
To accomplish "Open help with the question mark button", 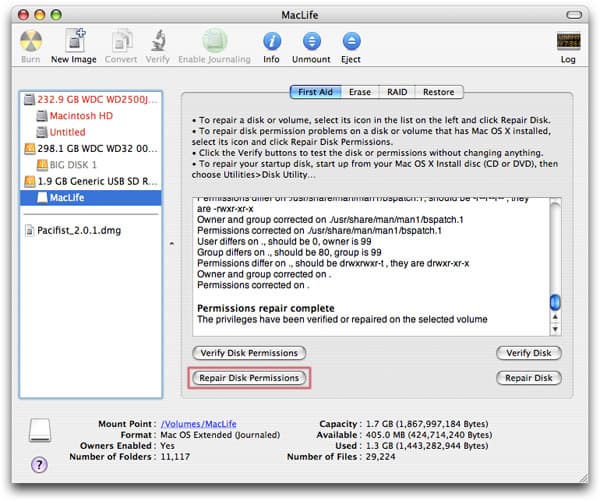I will pos(39,465).
